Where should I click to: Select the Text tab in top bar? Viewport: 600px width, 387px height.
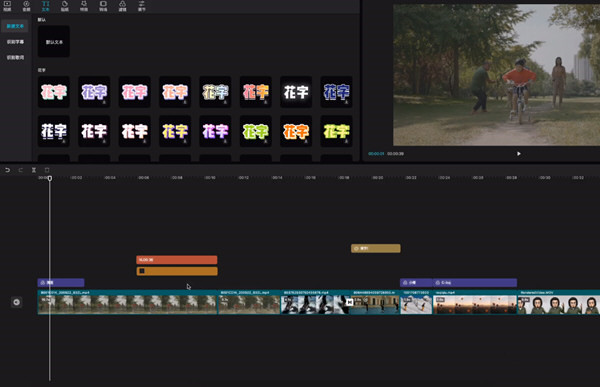pyautogui.click(x=46, y=5)
